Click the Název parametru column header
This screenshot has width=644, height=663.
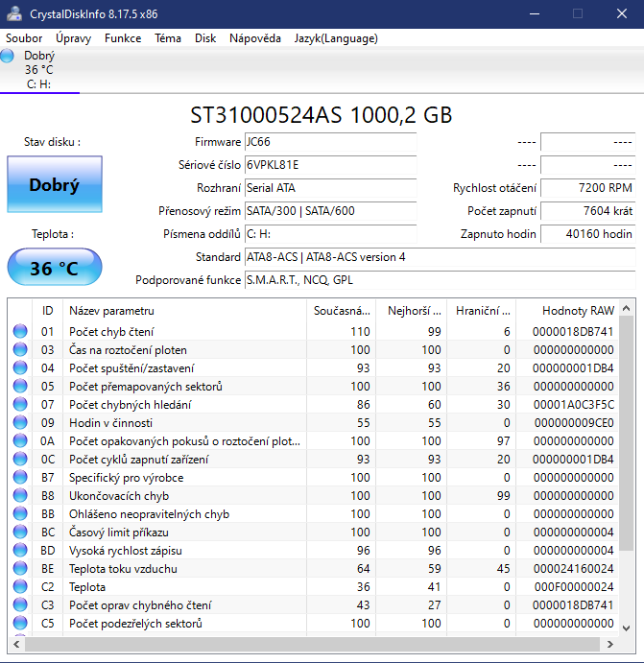[x=184, y=311]
